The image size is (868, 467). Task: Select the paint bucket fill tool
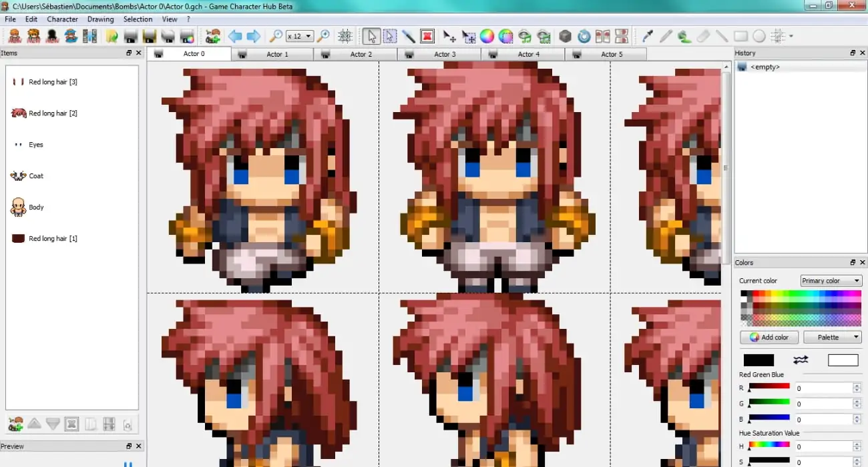tap(684, 36)
